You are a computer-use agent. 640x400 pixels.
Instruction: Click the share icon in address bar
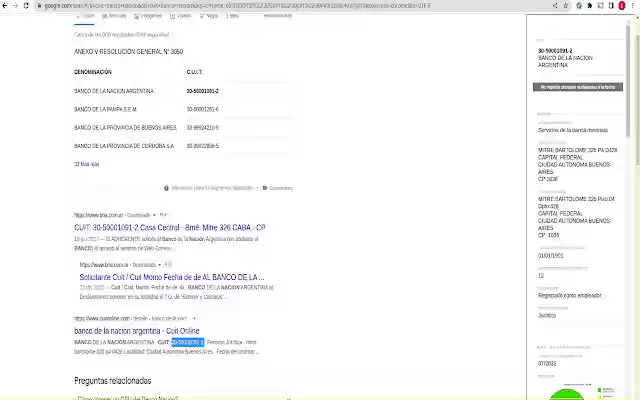pos(555,6)
